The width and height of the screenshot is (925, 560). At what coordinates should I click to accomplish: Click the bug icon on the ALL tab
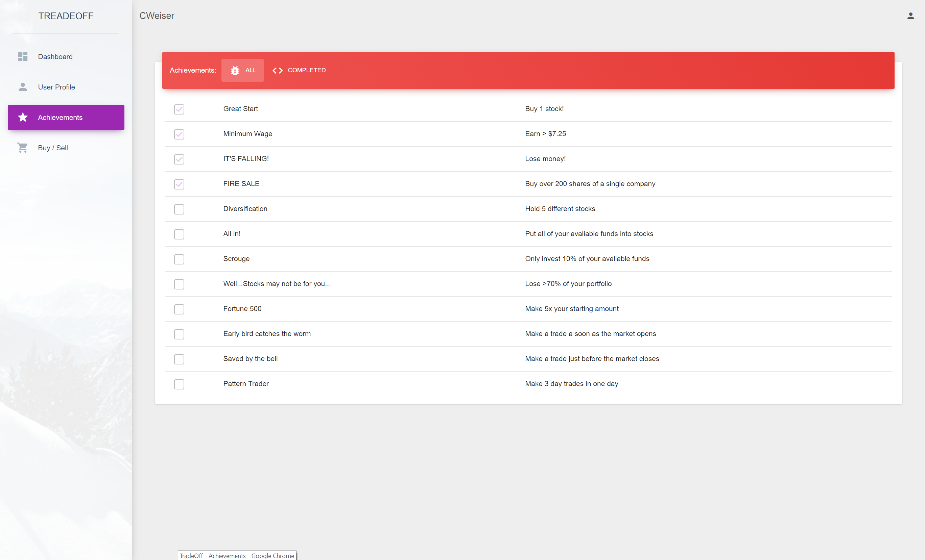pos(235,71)
